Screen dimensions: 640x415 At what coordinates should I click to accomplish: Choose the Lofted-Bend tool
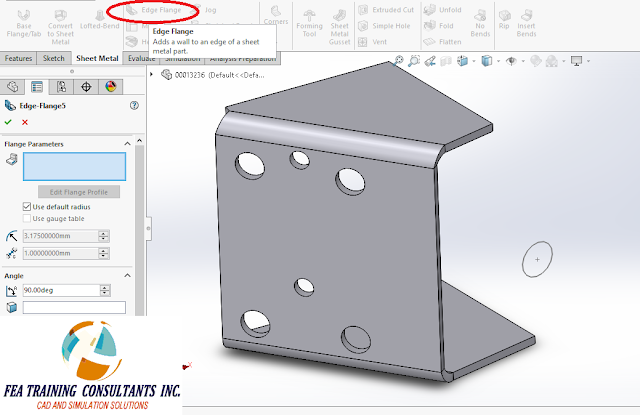(100, 20)
